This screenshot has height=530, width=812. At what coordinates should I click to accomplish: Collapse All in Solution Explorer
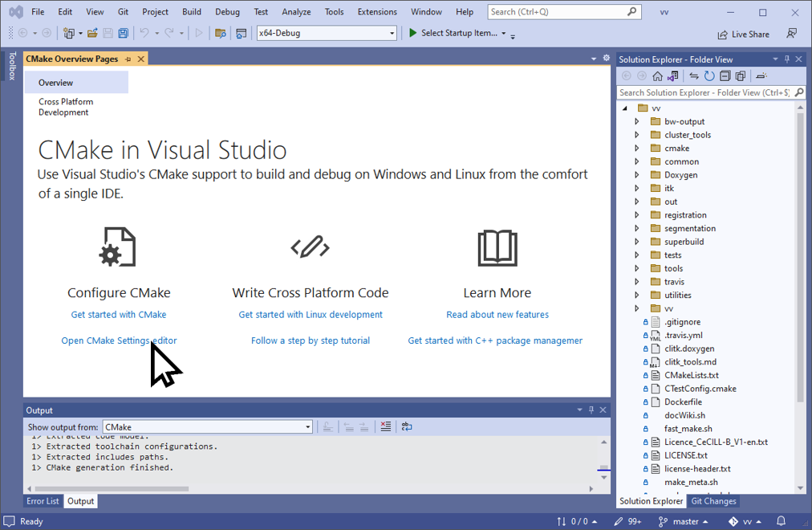[725, 76]
